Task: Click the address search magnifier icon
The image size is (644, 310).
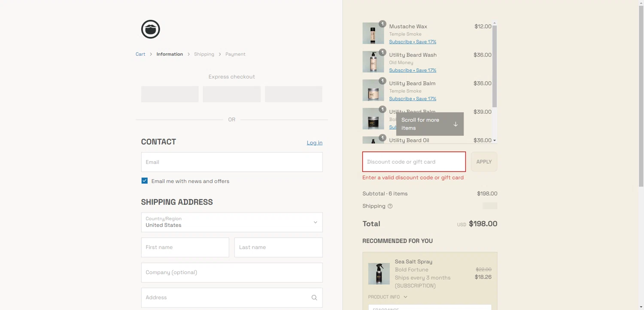Action: [x=314, y=298]
